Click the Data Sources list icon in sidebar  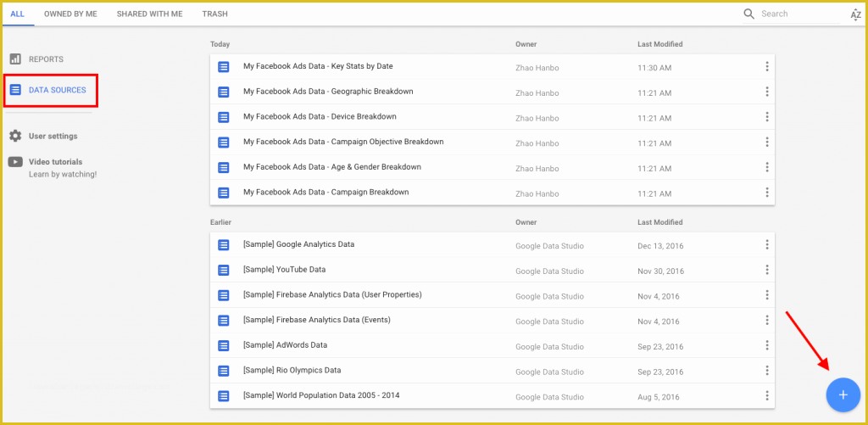(x=15, y=89)
